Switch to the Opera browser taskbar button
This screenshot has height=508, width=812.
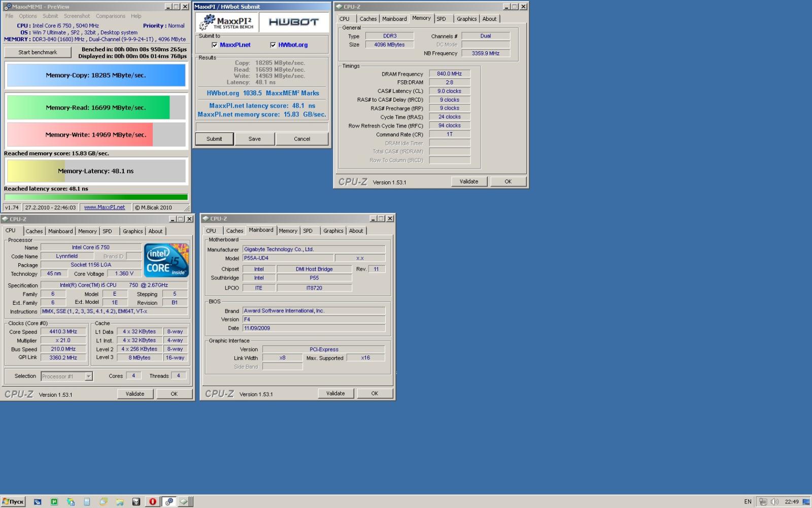pyautogui.click(x=152, y=501)
